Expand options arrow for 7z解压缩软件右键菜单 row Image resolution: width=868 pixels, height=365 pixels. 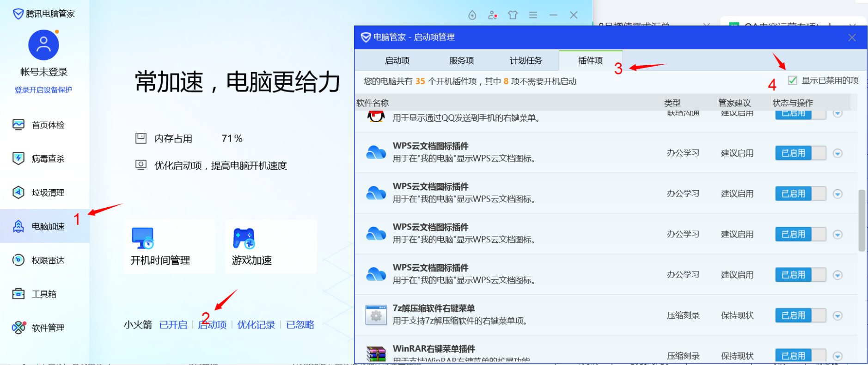[837, 316]
